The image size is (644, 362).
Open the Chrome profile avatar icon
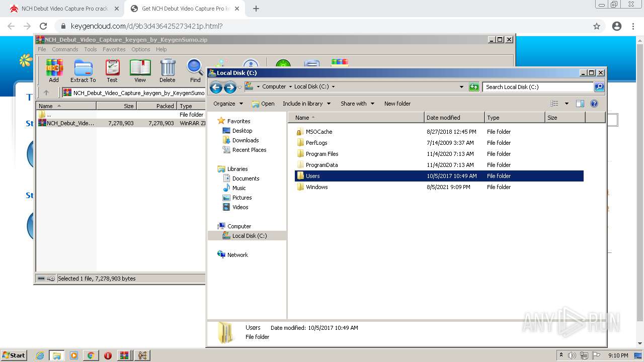pos(617,26)
